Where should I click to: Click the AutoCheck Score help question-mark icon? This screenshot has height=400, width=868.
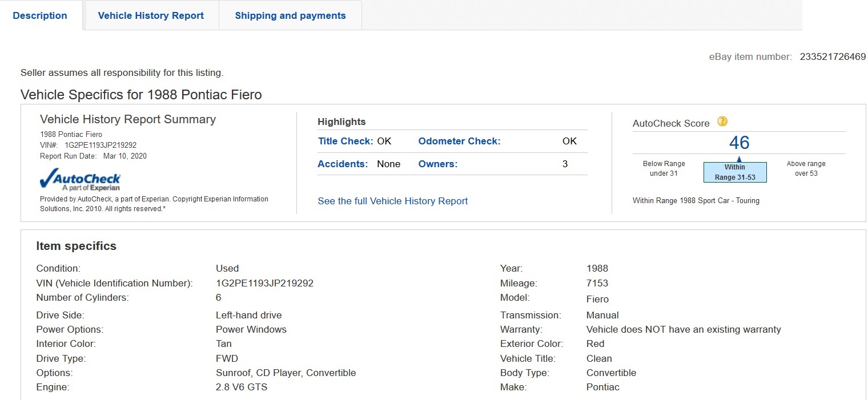tap(722, 122)
